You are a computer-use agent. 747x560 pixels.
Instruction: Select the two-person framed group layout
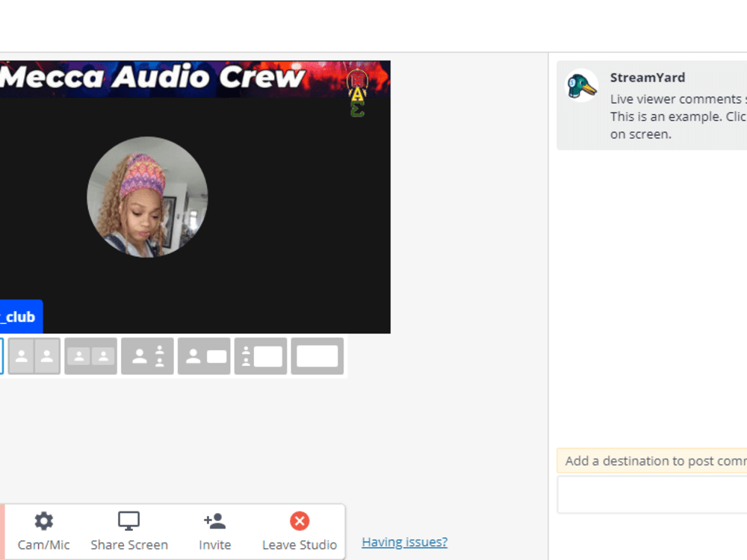point(90,356)
